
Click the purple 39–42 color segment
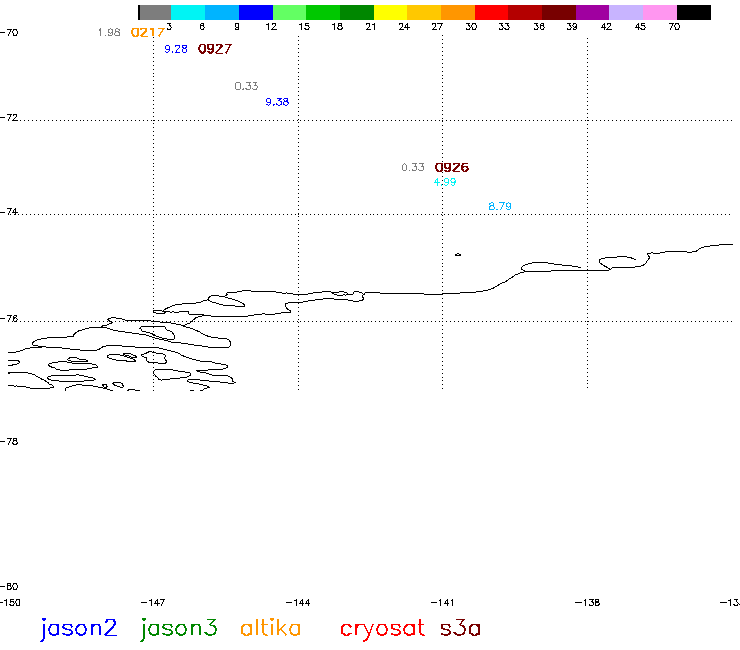tap(593, 12)
